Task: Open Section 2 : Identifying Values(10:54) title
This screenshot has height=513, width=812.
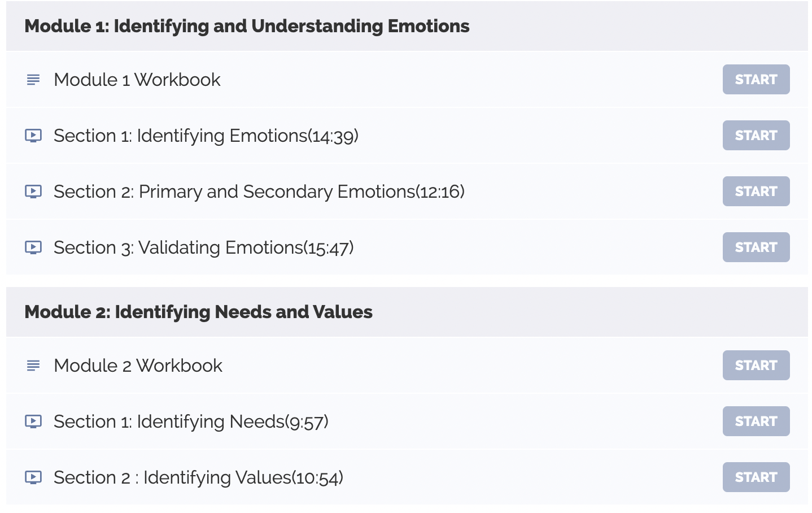Action: (x=199, y=477)
